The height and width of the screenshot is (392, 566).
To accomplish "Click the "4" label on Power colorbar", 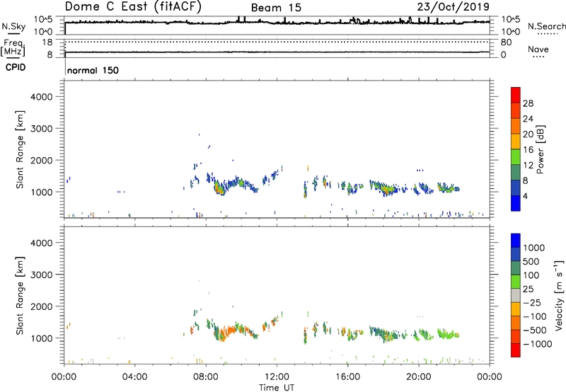I will (x=525, y=196).
